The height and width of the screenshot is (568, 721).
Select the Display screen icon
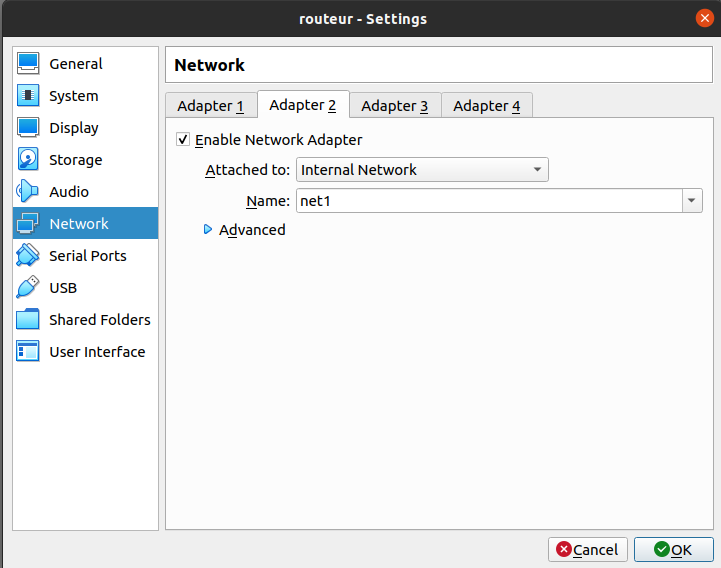coord(29,128)
